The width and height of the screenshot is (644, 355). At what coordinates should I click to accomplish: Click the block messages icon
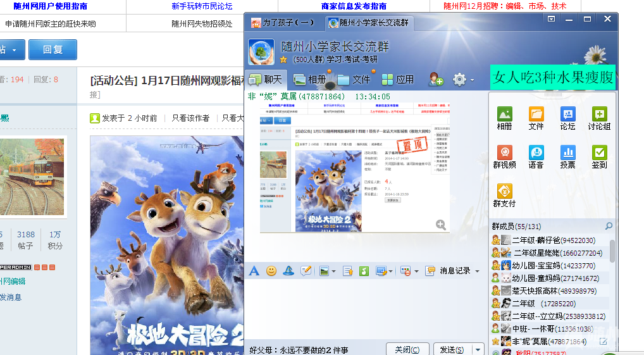point(406,271)
